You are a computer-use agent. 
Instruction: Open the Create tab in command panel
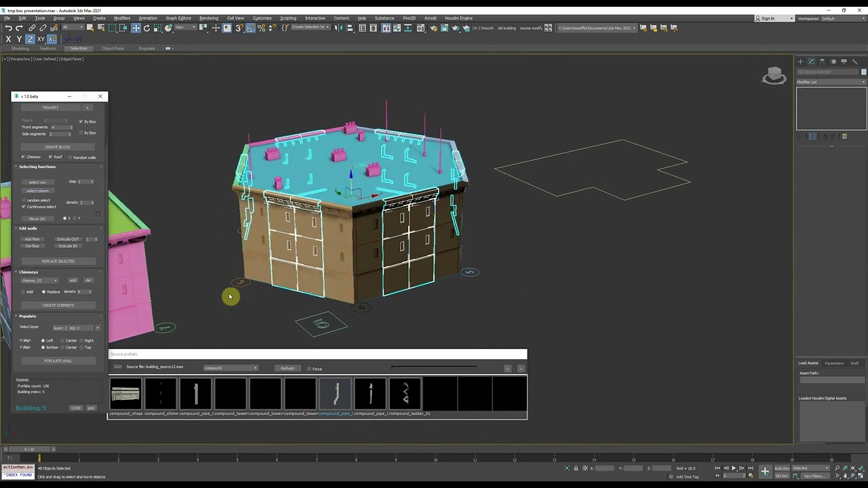[800, 62]
